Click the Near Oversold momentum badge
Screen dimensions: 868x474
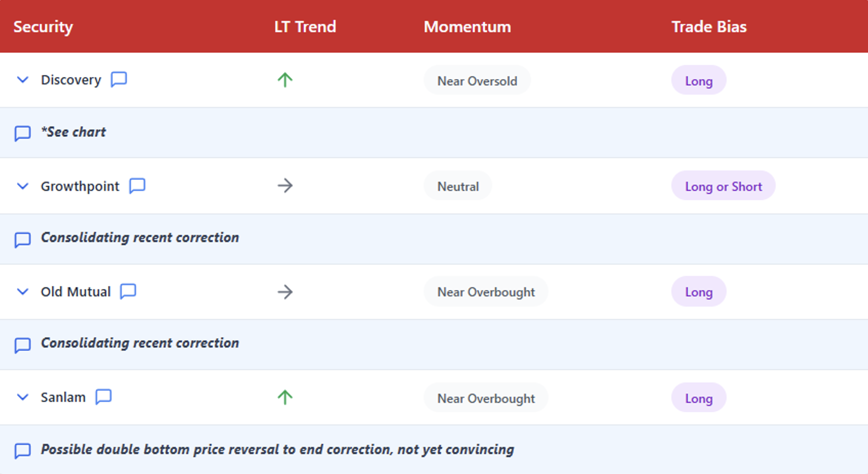click(x=477, y=81)
